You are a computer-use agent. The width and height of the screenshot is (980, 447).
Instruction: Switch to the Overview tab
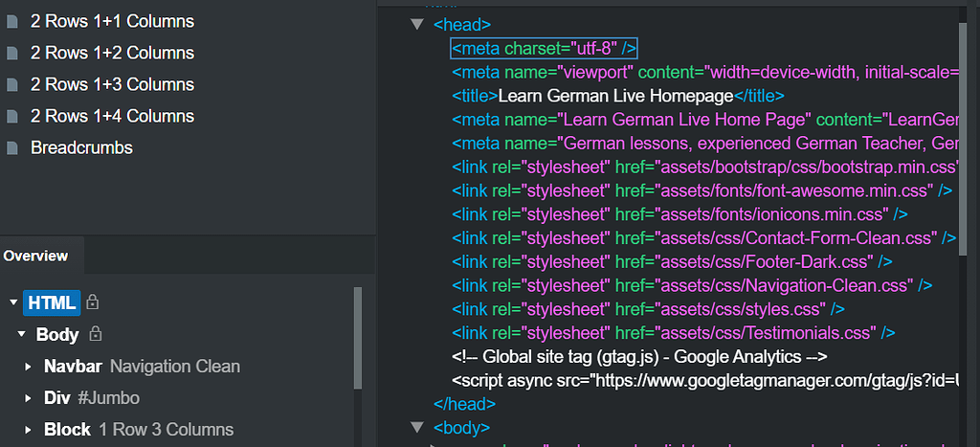tap(35, 256)
